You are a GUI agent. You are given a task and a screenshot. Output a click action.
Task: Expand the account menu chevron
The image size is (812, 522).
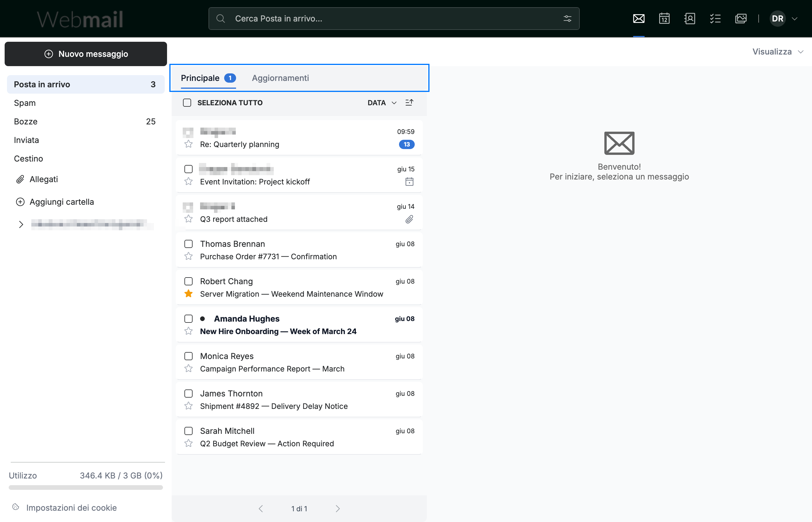point(794,19)
